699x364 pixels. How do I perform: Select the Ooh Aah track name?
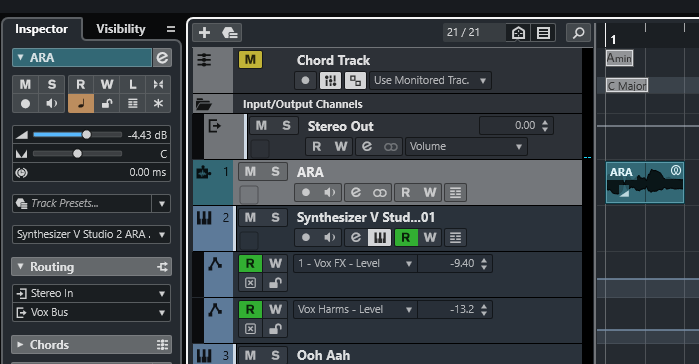click(323, 355)
